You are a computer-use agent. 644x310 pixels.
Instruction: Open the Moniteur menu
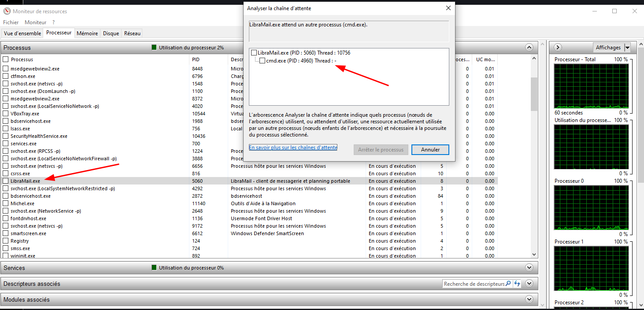pos(35,22)
